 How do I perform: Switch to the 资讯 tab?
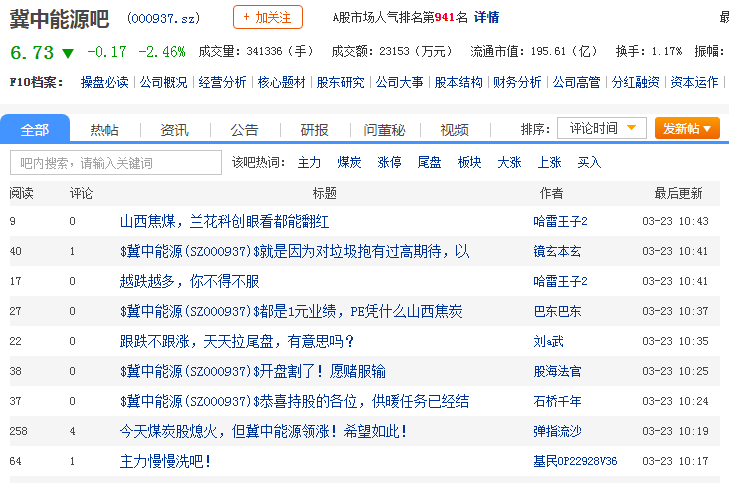click(x=174, y=130)
